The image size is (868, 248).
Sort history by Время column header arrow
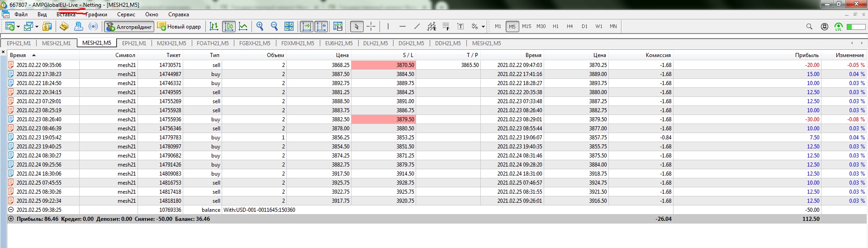coord(34,55)
